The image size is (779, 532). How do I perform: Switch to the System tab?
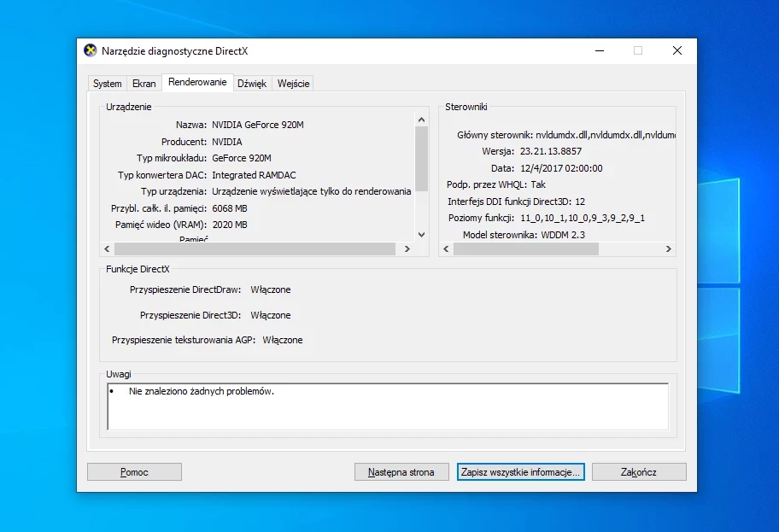coord(108,84)
